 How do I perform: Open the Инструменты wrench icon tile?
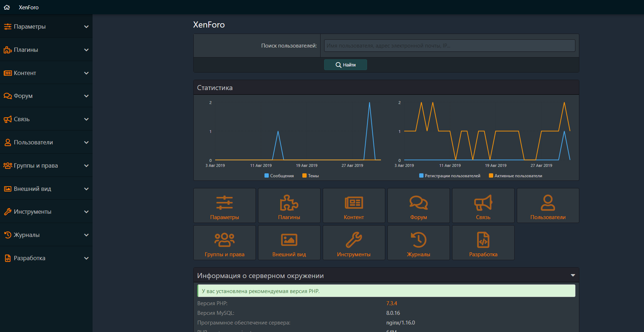point(354,243)
